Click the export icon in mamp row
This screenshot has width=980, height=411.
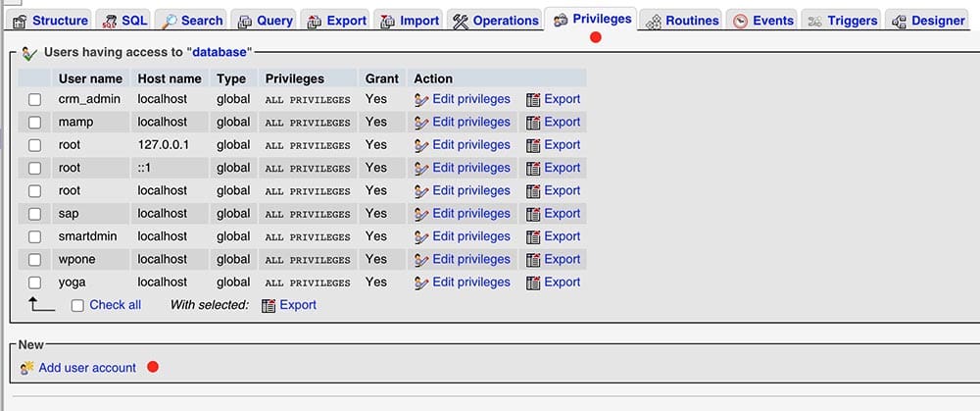[x=533, y=123]
